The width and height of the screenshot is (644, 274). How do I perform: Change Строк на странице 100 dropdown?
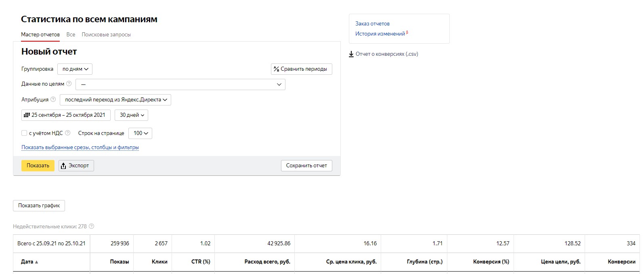tap(140, 133)
